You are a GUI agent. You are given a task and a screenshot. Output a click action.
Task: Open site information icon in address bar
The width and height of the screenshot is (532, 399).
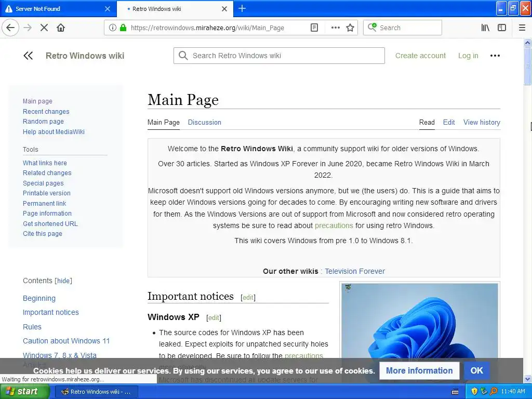pos(113,28)
